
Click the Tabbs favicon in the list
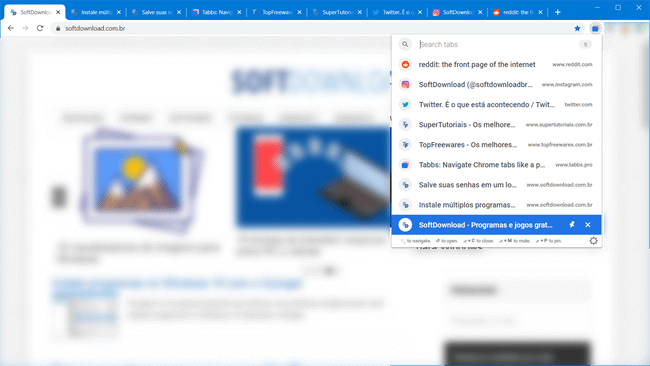pyautogui.click(x=405, y=165)
